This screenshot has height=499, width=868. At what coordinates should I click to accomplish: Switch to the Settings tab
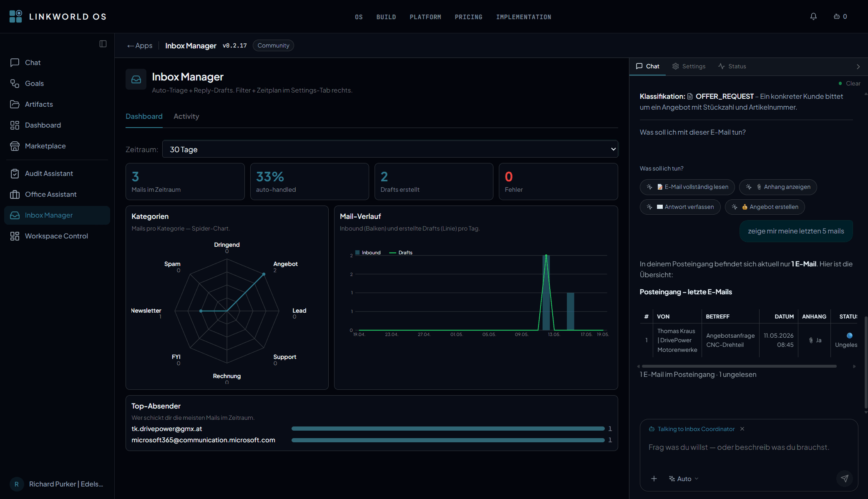coord(689,66)
